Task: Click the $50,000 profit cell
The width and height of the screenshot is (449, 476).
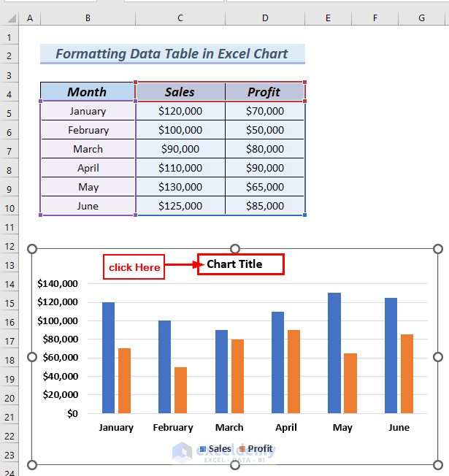Action: (265, 130)
